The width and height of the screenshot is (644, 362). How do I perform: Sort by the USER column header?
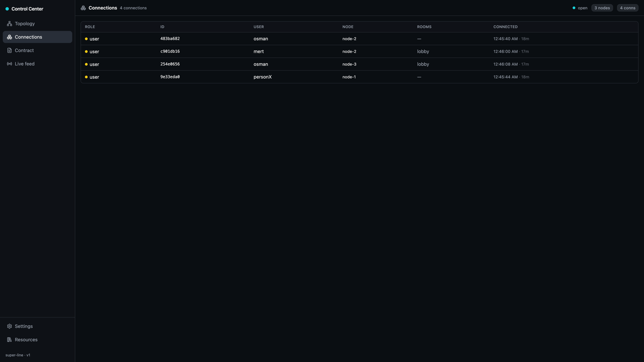pyautogui.click(x=259, y=27)
